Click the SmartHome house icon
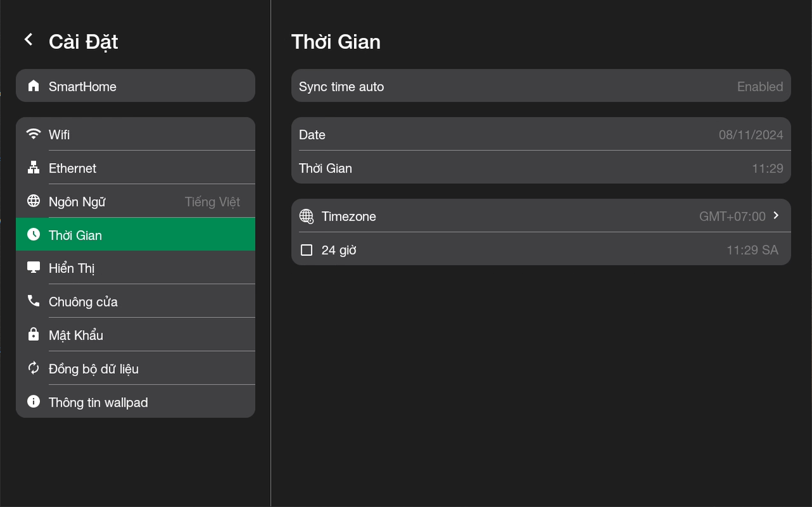812x507 pixels. 34,86
